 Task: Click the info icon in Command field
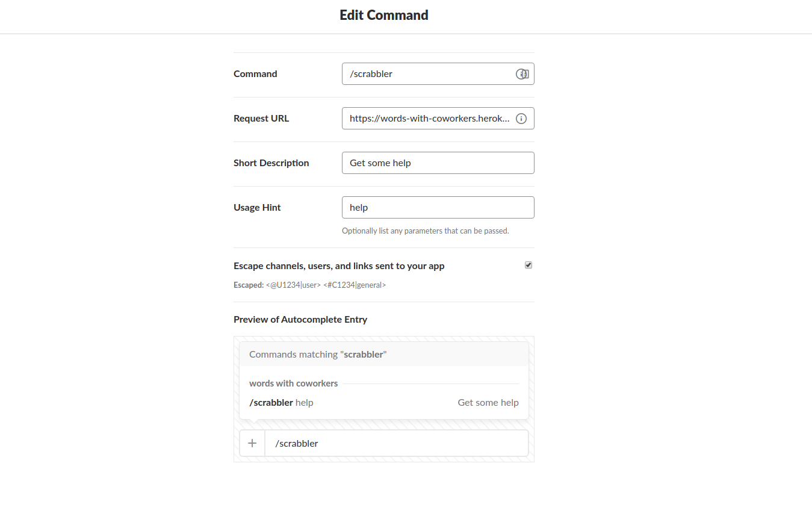click(521, 74)
